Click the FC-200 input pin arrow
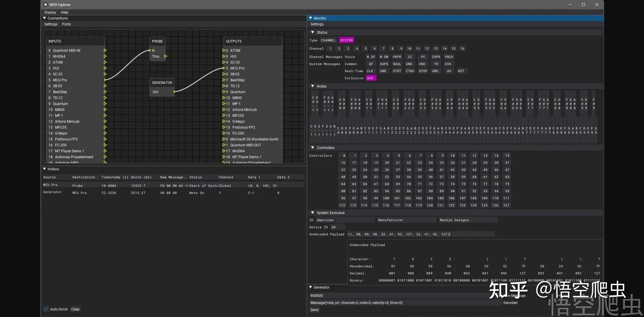Viewport: 644px width, 317px height. coord(105,145)
